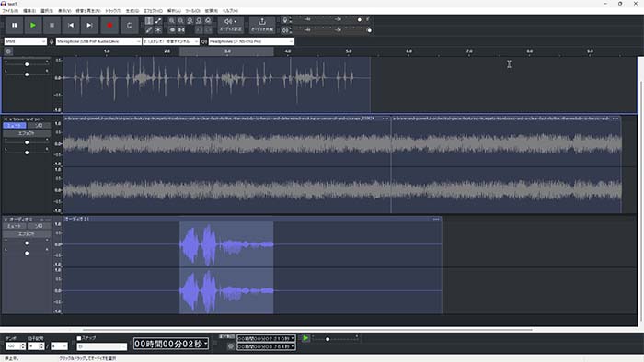Open timeline options gear icon

click(8, 51)
